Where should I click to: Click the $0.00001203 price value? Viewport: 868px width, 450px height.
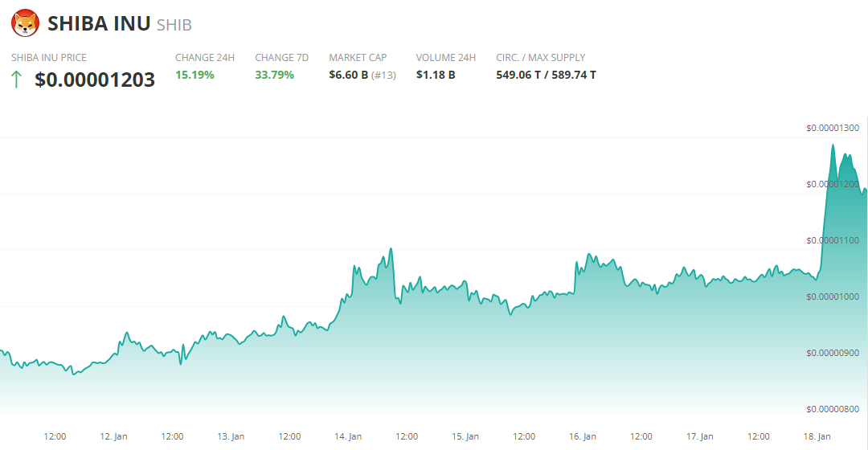tap(95, 80)
